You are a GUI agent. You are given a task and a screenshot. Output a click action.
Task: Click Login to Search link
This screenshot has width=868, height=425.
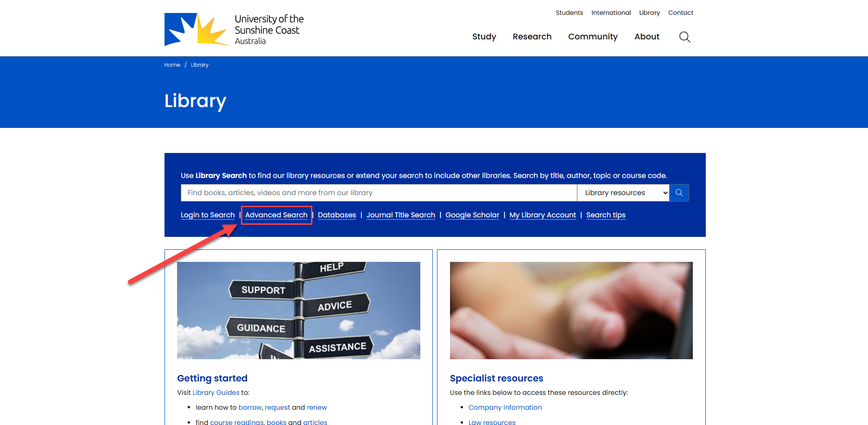pos(208,215)
